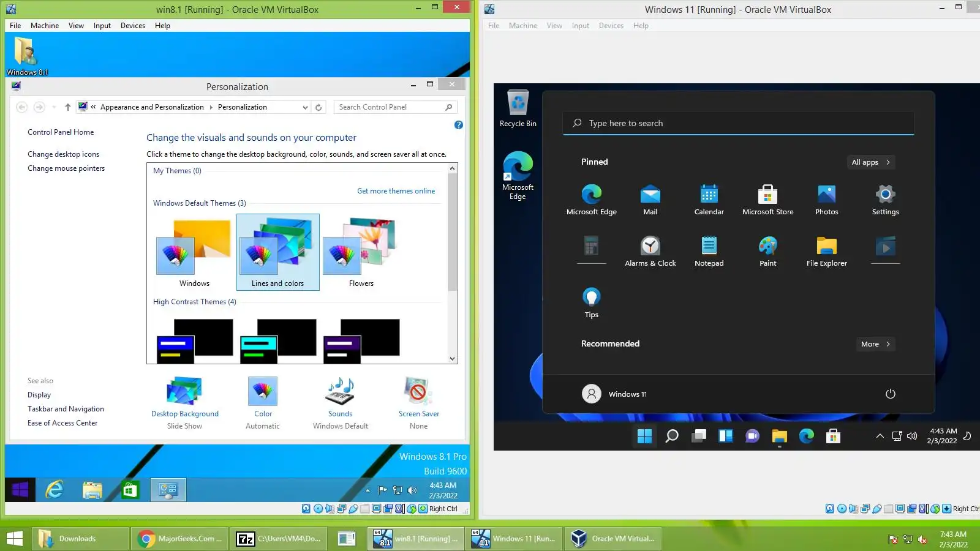
Task: Open Windows 11 user account button
Action: click(x=614, y=394)
